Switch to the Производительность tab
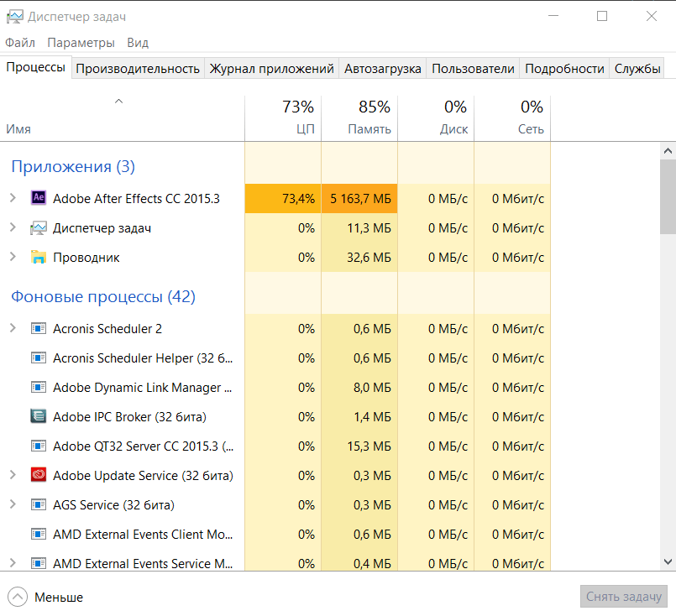Image resolution: width=676 pixels, height=616 pixels. (x=138, y=69)
